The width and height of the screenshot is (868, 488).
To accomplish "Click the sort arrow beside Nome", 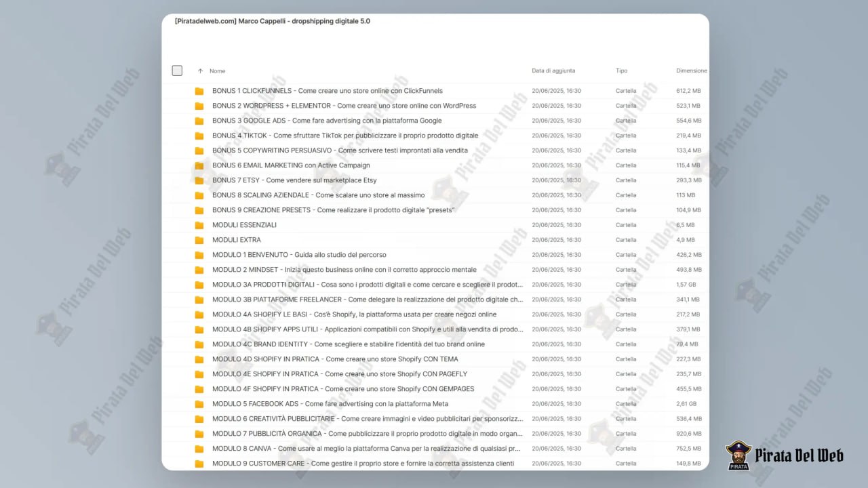I will click(200, 71).
